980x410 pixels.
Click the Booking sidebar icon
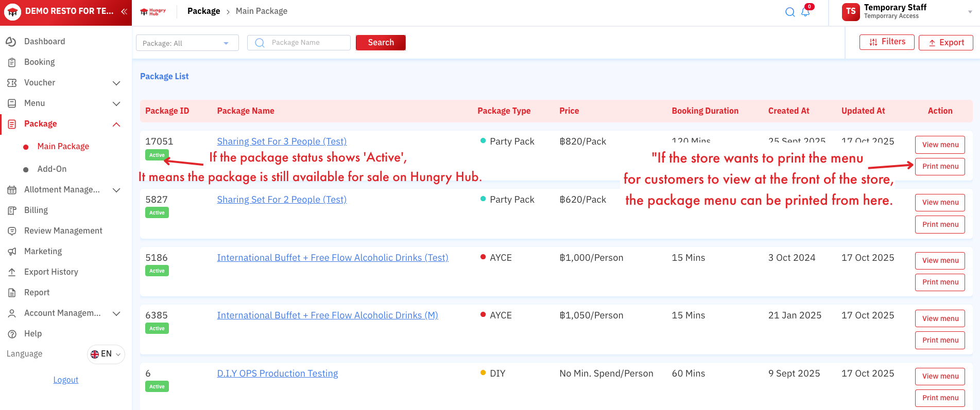[x=12, y=62]
